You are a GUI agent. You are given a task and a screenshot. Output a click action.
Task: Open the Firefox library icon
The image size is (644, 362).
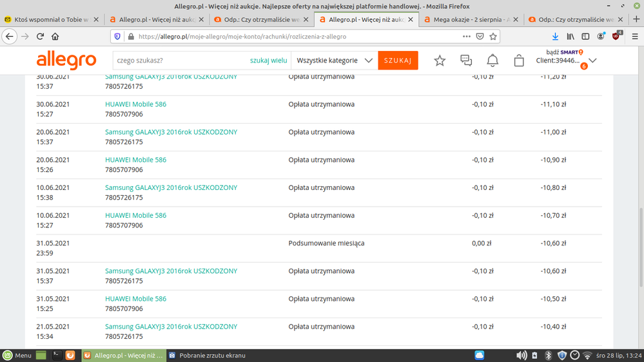[x=571, y=37]
